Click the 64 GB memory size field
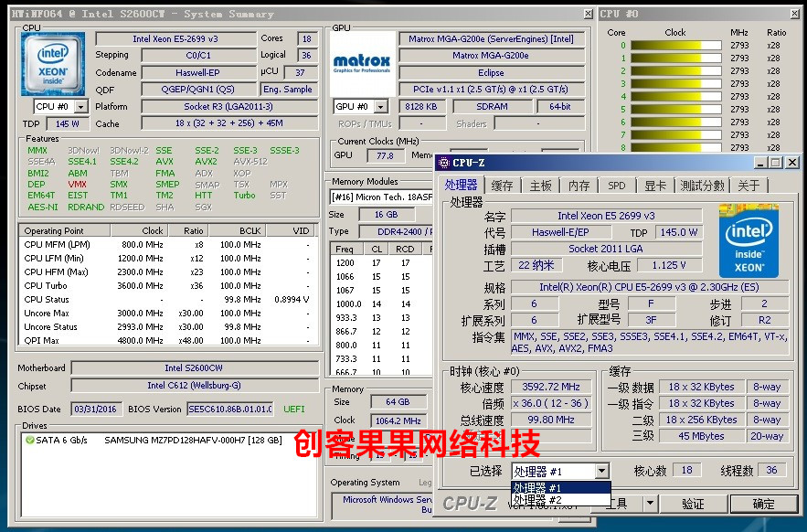 [398, 401]
